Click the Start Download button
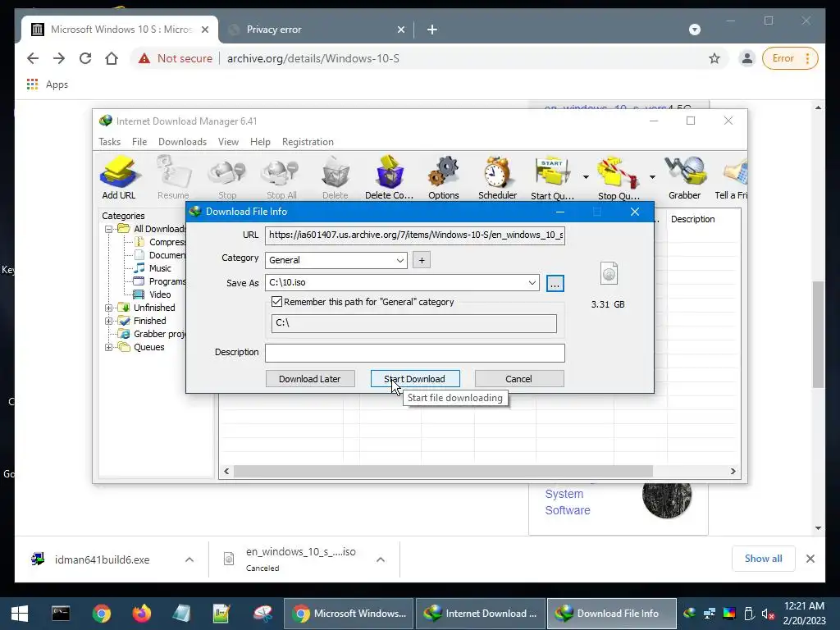This screenshot has height=630, width=840. [x=415, y=379]
